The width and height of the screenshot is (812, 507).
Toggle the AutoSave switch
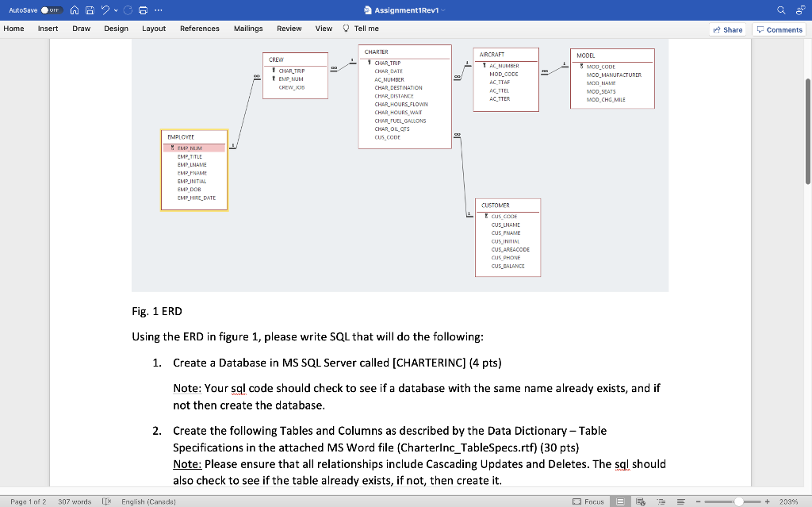pos(52,10)
